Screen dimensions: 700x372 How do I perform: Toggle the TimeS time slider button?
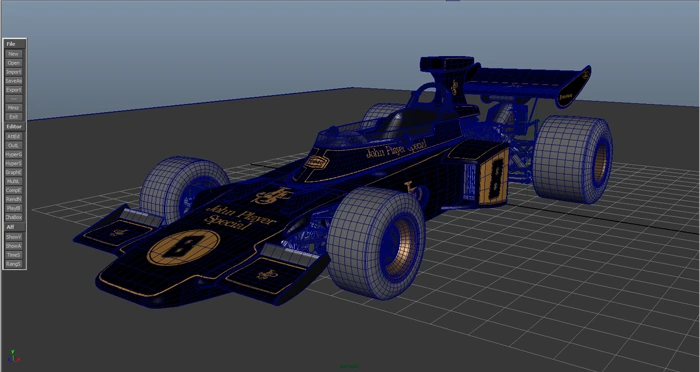(13, 255)
